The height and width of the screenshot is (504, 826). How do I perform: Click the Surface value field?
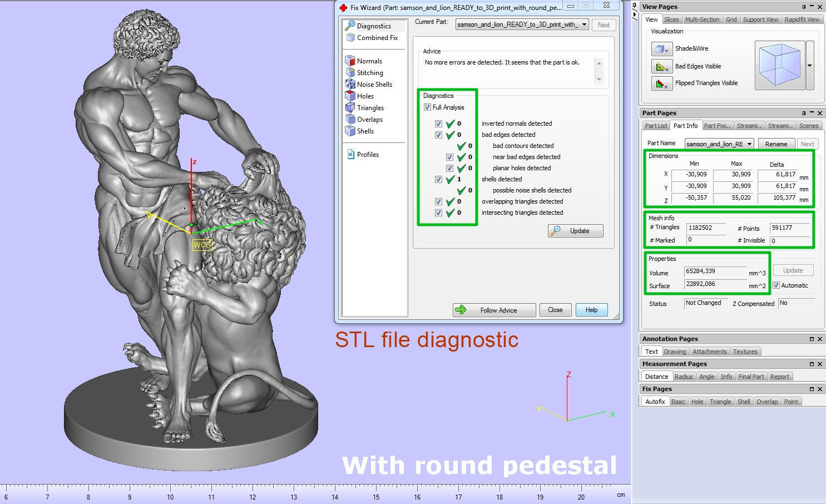[x=715, y=285]
